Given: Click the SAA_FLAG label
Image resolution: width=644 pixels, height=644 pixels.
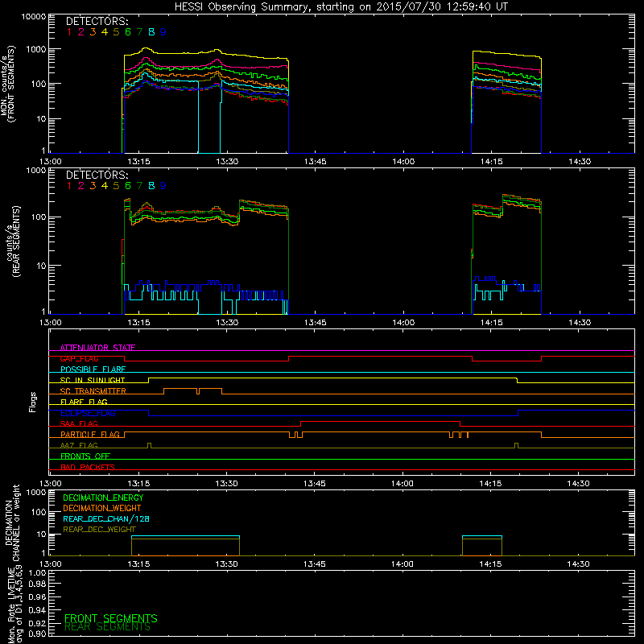Looking at the screenshot, I should (79, 423).
